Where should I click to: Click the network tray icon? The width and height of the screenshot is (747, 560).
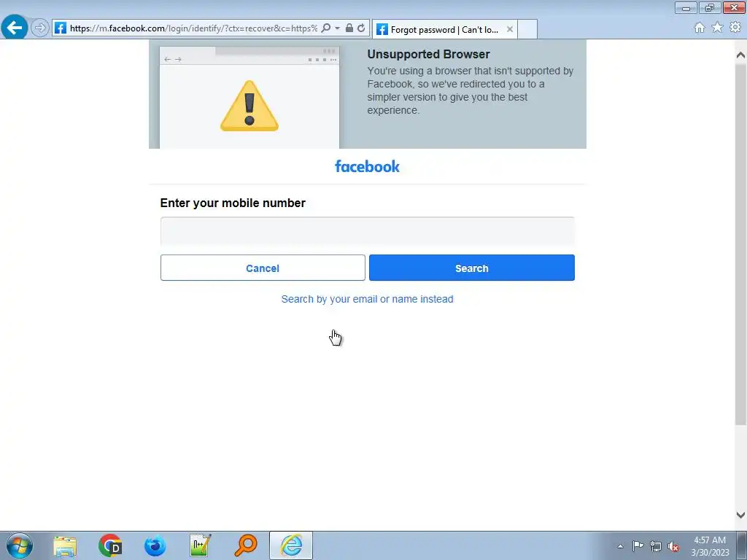tap(656, 546)
